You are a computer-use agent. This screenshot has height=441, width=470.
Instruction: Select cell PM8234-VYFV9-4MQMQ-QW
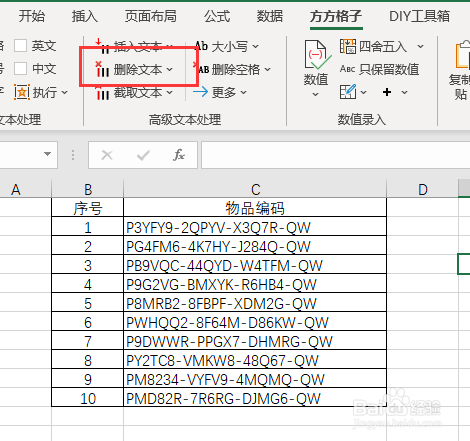point(255,379)
